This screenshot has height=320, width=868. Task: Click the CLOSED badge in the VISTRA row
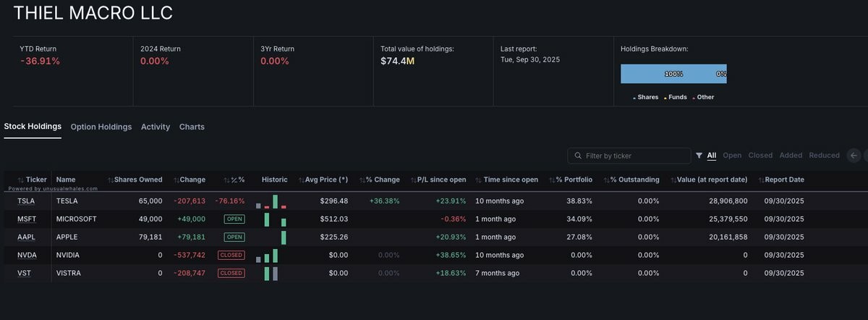pyautogui.click(x=231, y=273)
